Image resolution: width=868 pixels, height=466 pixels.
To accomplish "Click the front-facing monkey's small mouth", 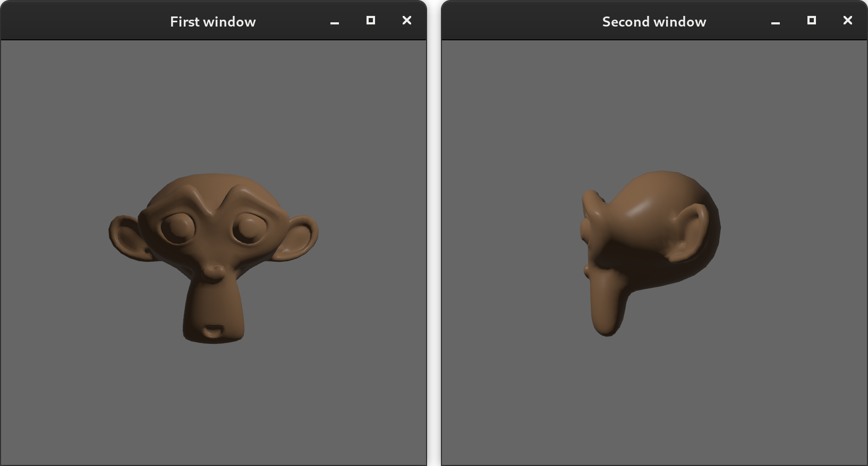I will pyautogui.click(x=213, y=331).
